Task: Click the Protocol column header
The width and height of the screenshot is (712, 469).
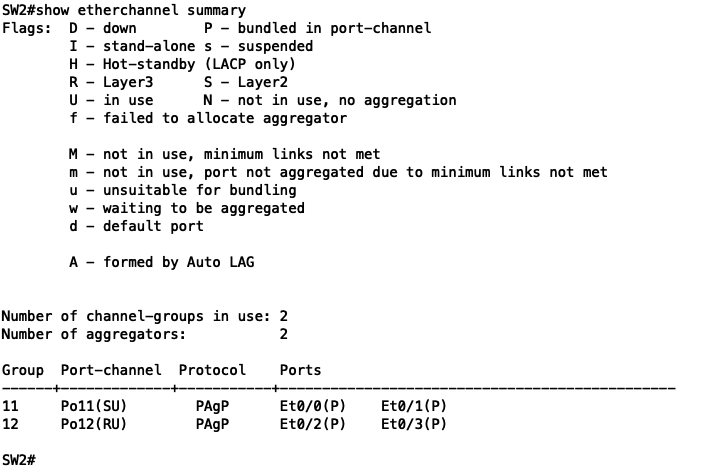Action: pyautogui.click(x=212, y=370)
